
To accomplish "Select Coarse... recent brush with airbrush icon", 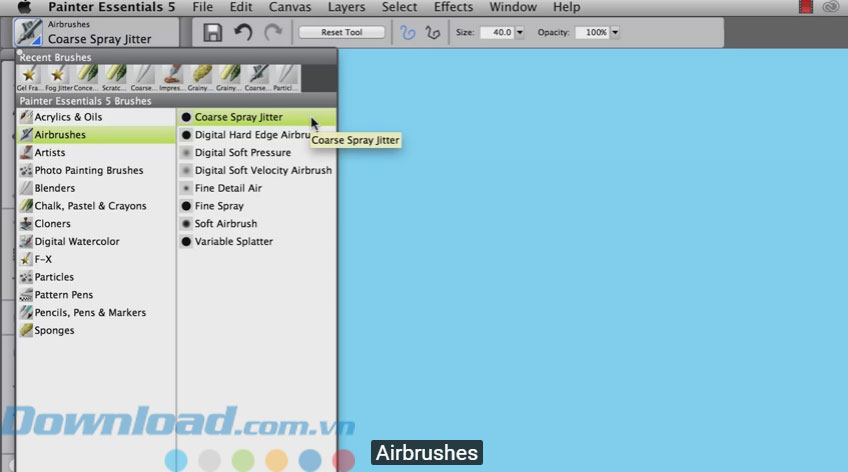I will 257,78.
